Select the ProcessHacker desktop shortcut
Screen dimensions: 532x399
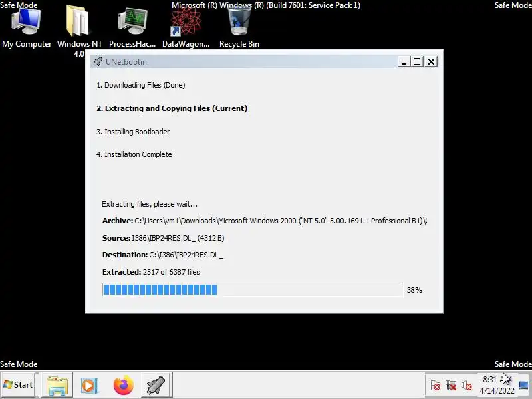[132, 28]
